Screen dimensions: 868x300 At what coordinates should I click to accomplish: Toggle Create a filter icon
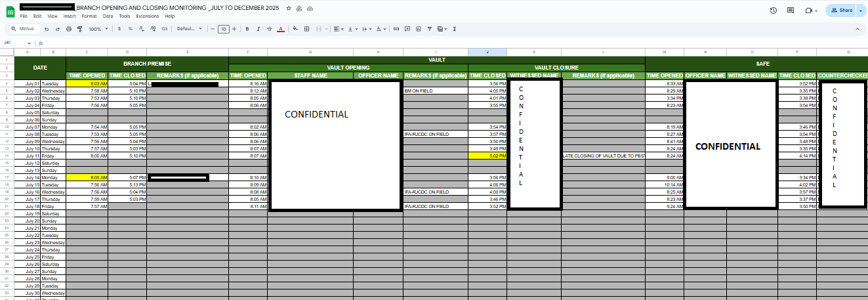click(429, 29)
